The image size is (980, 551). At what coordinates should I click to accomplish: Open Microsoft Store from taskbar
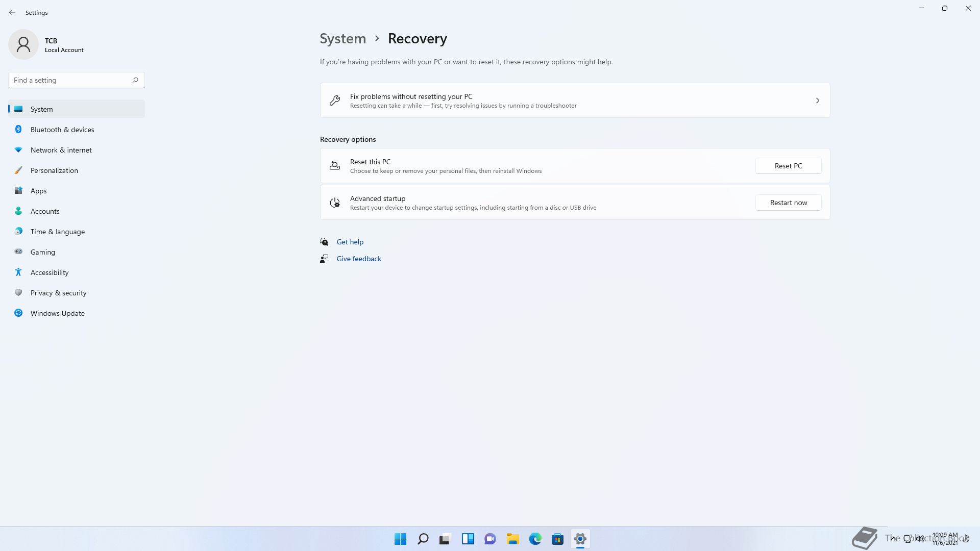point(557,539)
